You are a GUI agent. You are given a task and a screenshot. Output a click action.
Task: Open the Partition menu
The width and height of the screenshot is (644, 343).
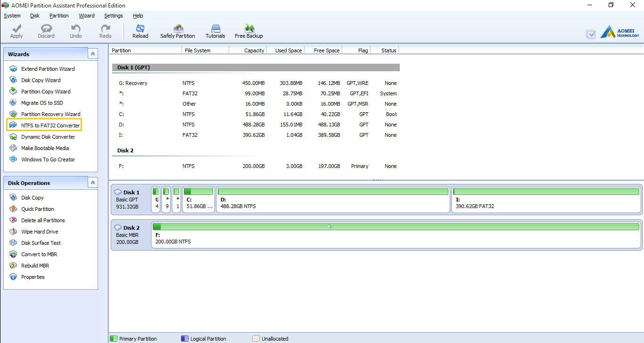pyautogui.click(x=59, y=16)
